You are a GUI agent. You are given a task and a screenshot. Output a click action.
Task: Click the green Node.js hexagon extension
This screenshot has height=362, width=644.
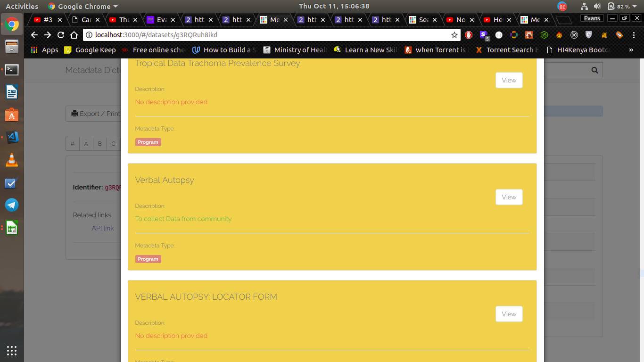click(544, 35)
